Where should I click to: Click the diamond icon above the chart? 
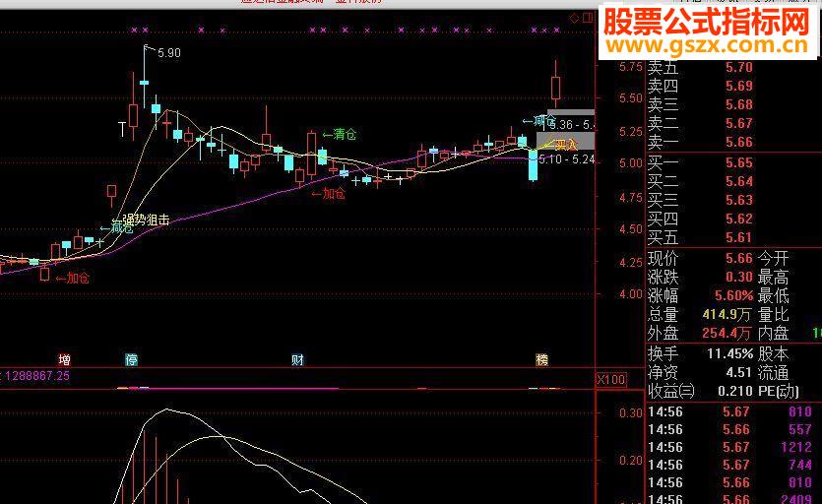click(575, 19)
